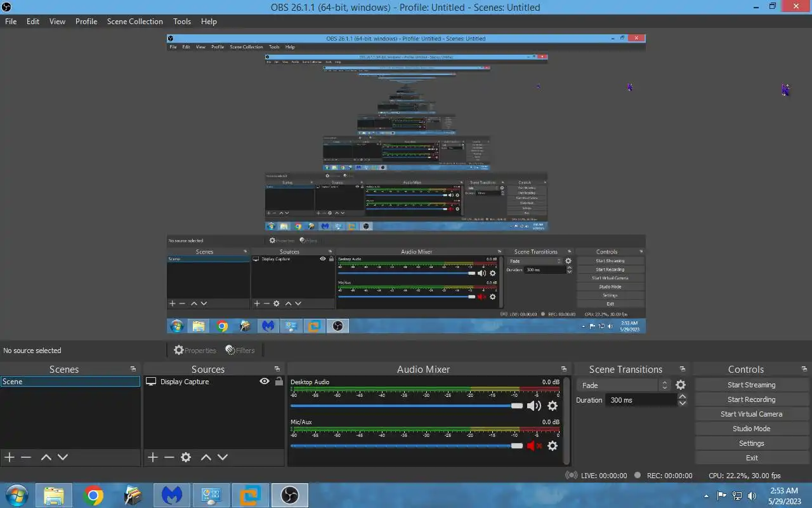Unmute Mic/Aux red speaker icon
The height and width of the screenshot is (508, 812).
[x=534, y=446]
